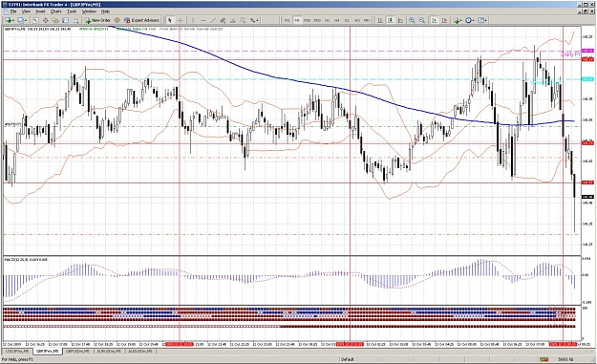Toggle the Chart Shift icon
Screen dimensions: 597x364
[x=444, y=20]
